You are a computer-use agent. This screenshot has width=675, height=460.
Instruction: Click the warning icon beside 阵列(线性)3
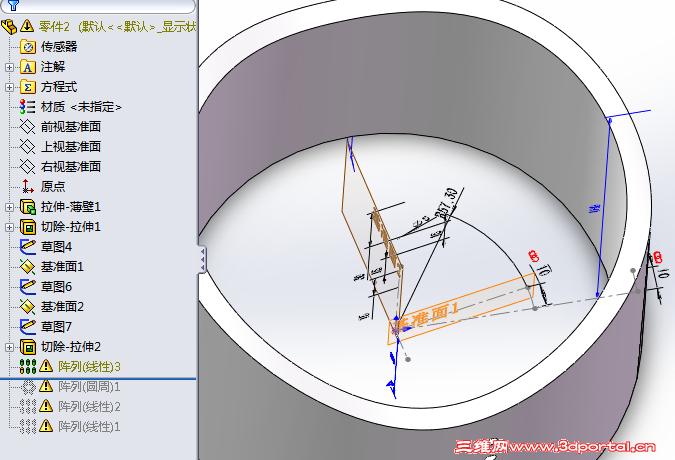click(x=46, y=366)
